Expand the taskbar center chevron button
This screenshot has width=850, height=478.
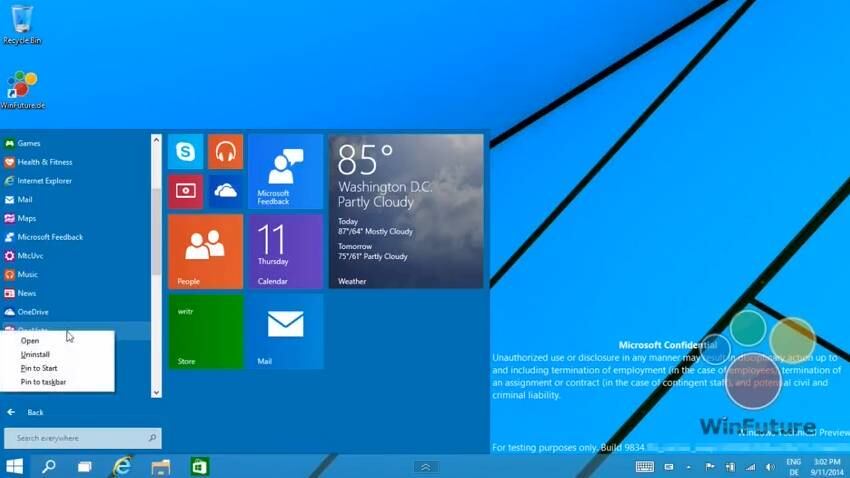[x=425, y=466]
